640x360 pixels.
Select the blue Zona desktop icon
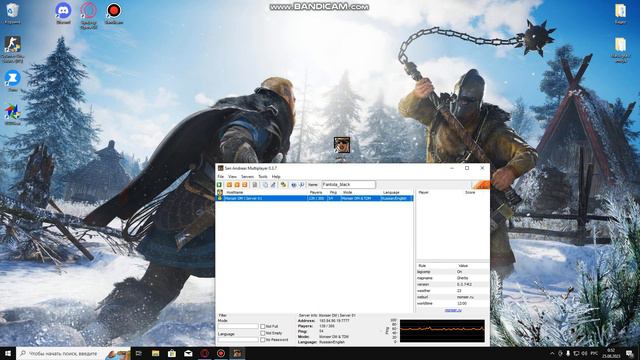pyautogui.click(x=12, y=80)
